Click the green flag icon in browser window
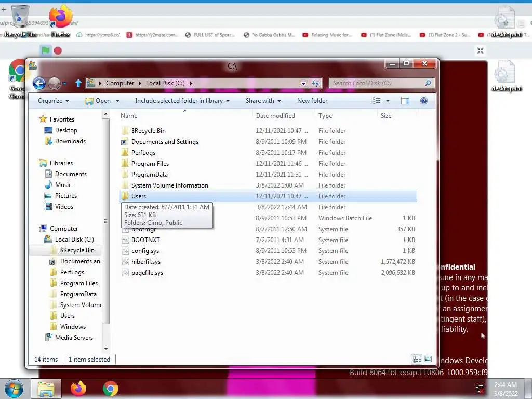Viewport: 532px width, 399px height. click(x=46, y=50)
